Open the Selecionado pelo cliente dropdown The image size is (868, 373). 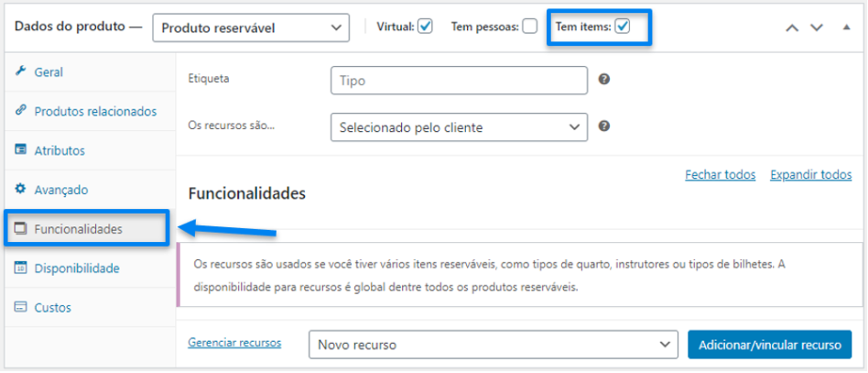458,127
